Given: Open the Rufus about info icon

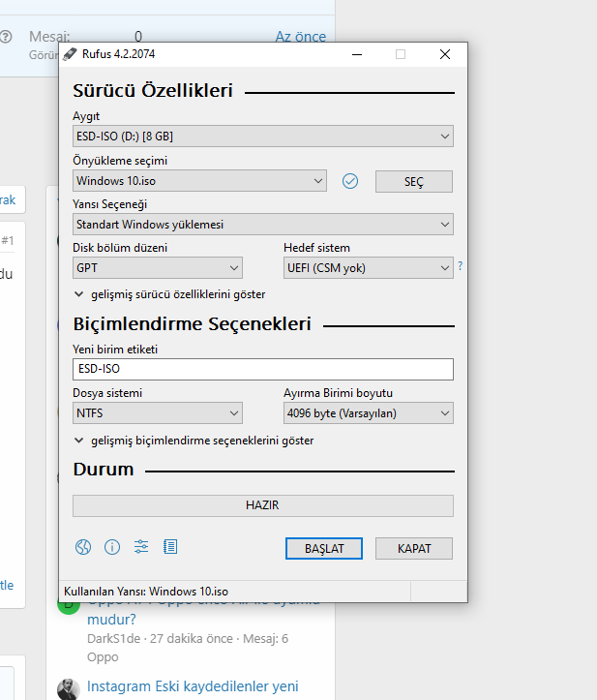Looking at the screenshot, I should (112, 547).
